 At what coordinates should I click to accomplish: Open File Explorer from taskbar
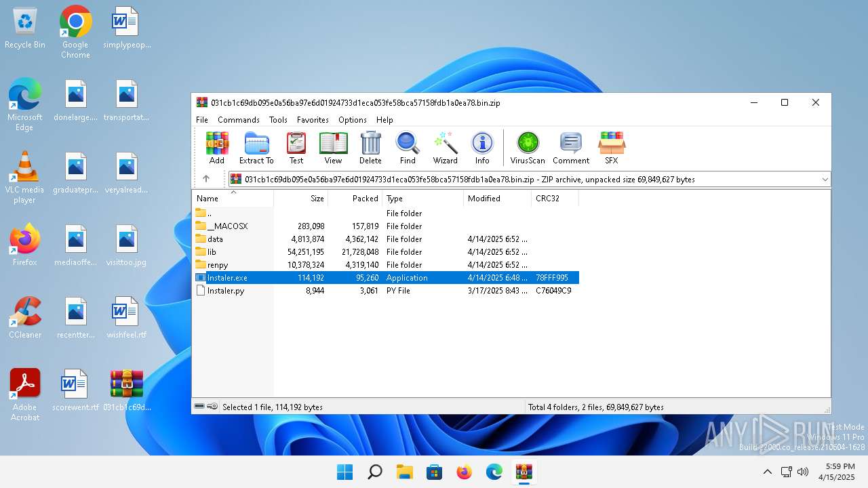pyautogui.click(x=404, y=472)
